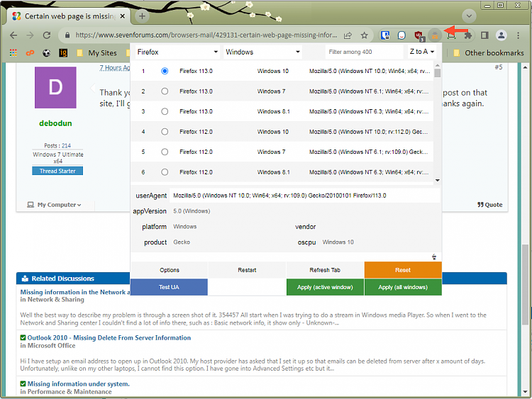Click into the product field

(x=231, y=242)
